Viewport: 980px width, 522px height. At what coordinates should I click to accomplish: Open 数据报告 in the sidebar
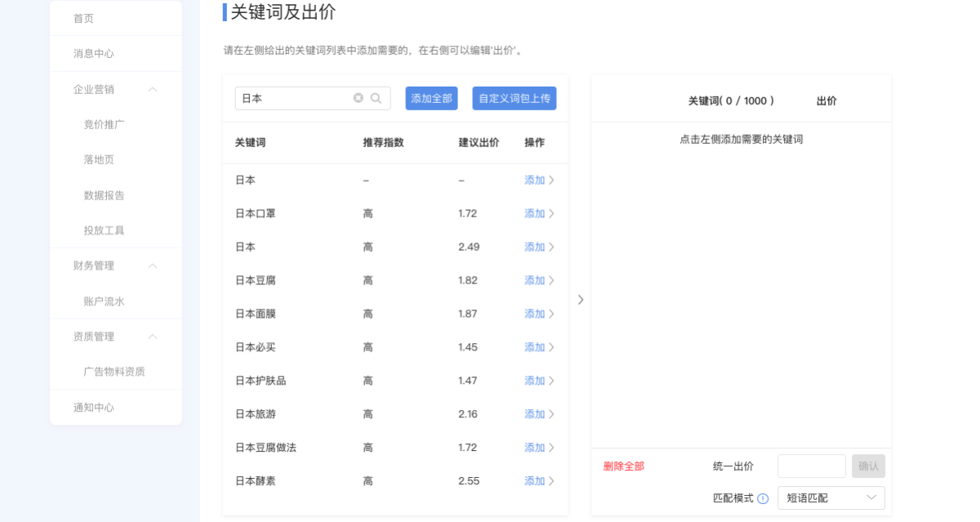[x=104, y=195]
